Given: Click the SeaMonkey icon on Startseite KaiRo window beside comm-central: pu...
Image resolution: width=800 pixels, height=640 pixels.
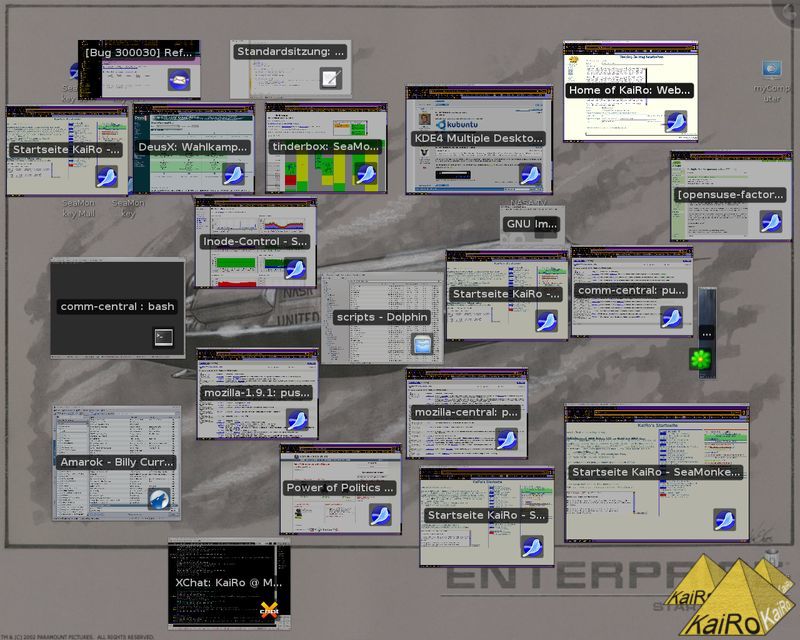Looking at the screenshot, I should pyautogui.click(x=546, y=321).
